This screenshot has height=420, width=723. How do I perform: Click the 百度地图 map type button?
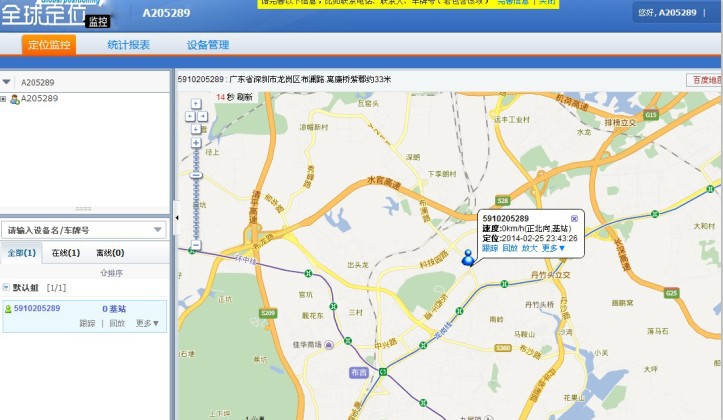704,80
